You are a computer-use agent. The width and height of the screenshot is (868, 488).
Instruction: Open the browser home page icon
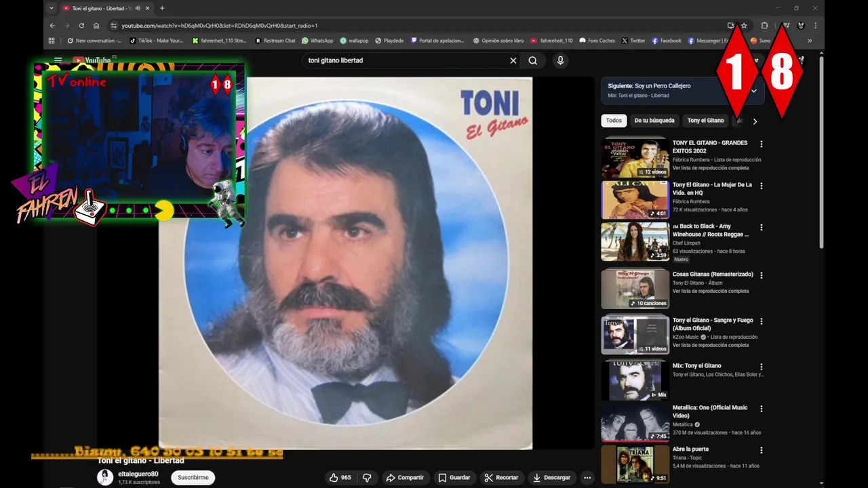[96, 26]
